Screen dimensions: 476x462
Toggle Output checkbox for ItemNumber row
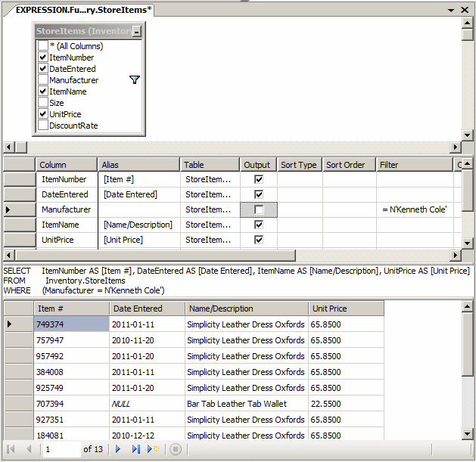pos(259,179)
